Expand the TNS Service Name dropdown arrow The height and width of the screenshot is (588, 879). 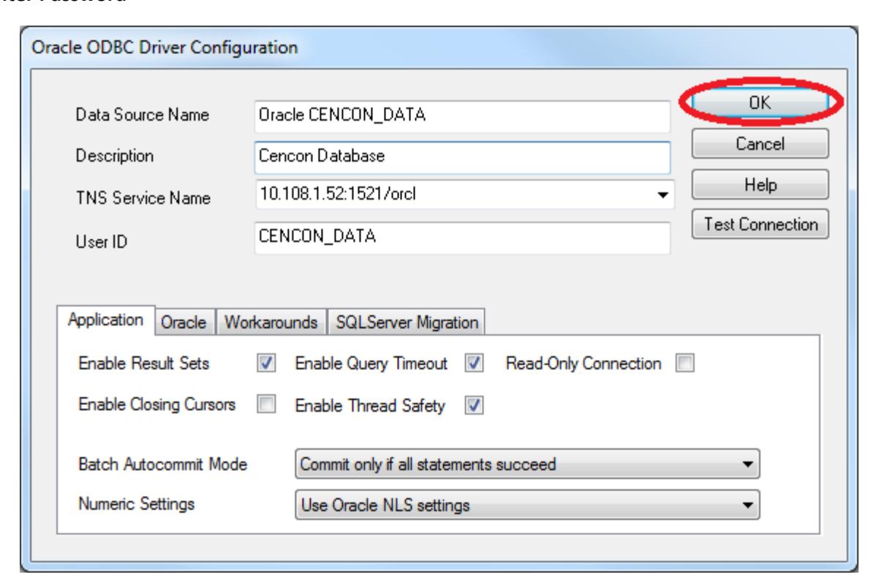(x=663, y=196)
